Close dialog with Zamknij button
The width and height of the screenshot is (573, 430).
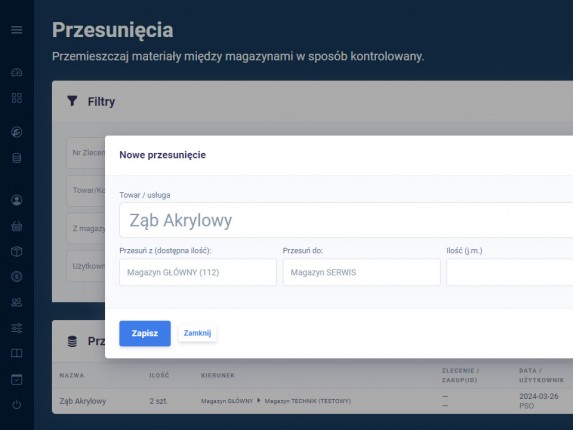pyautogui.click(x=197, y=333)
